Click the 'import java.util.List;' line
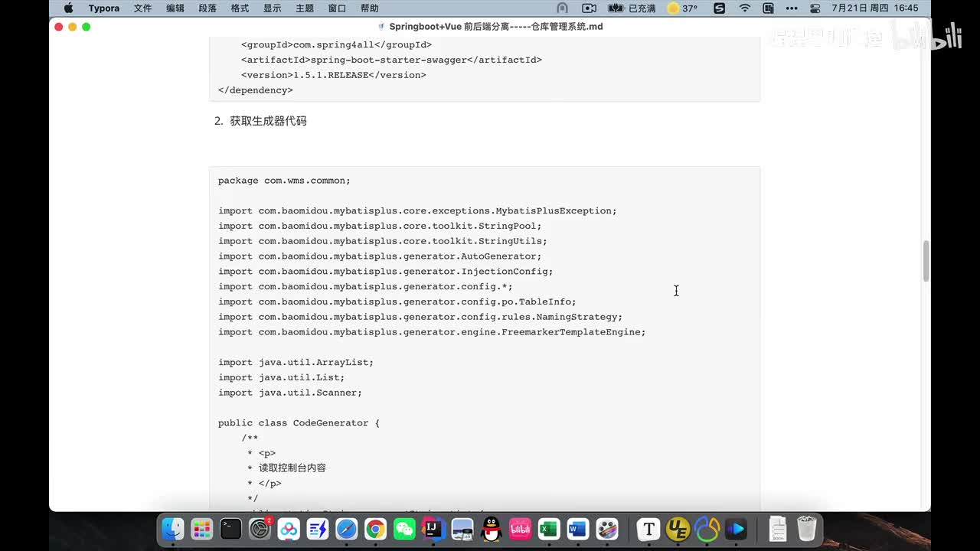The height and width of the screenshot is (551, 980). pyautogui.click(x=281, y=377)
